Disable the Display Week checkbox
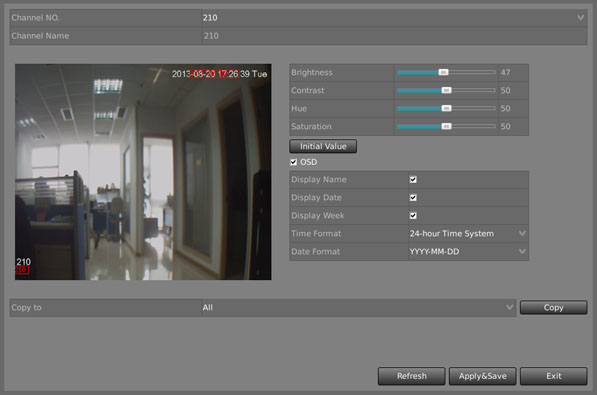 413,216
